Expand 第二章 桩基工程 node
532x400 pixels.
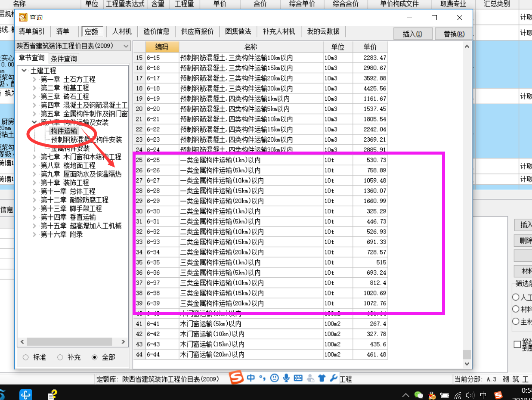(34, 88)
